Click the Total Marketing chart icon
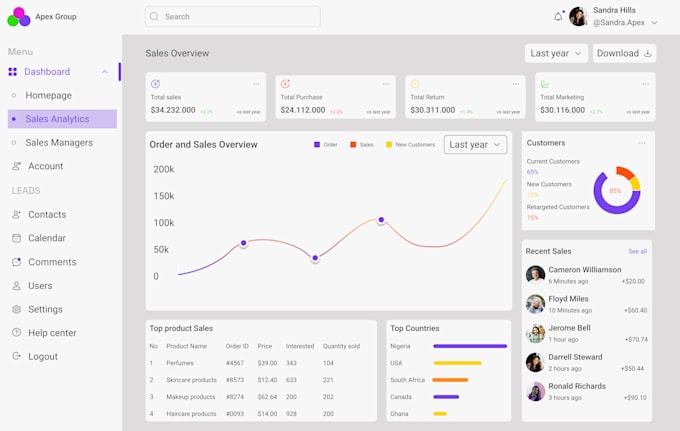The width and height of the screenshot is (680, 431). coord(545,84)
